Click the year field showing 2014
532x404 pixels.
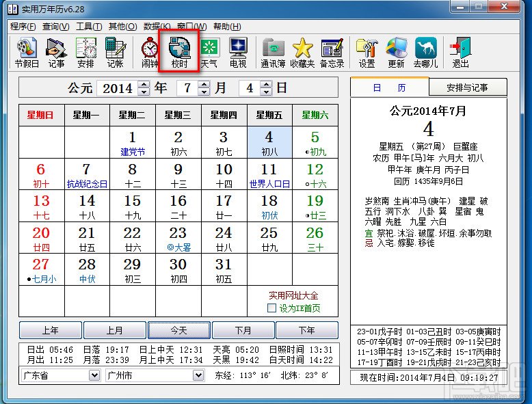click(118, 88)
